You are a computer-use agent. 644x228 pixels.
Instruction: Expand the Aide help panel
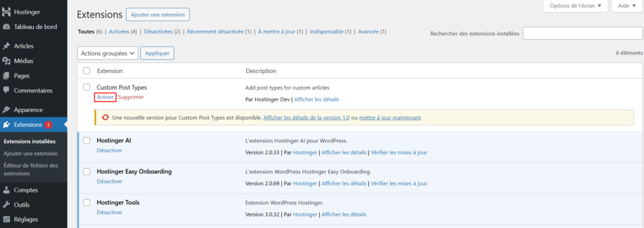[x=627, y=6]
